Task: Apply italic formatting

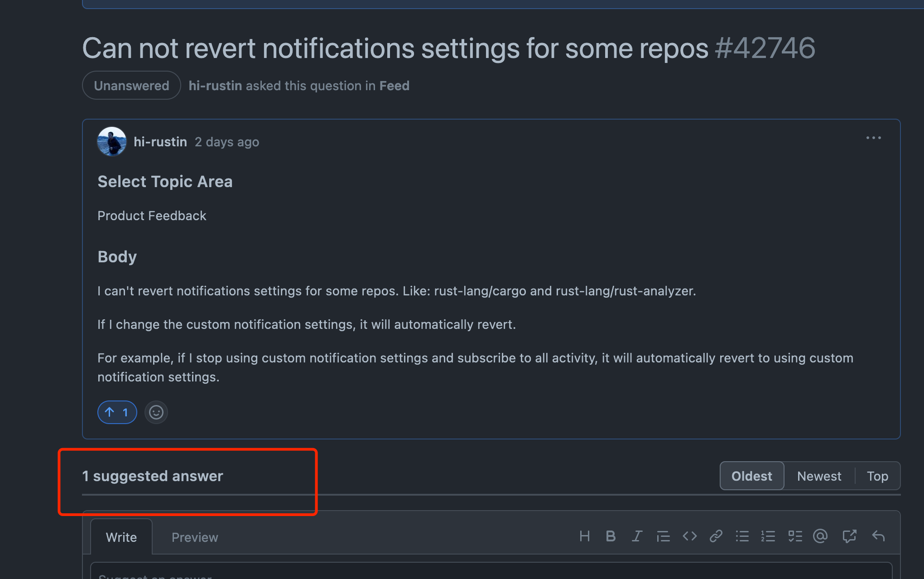Action: tap(637, 536)
